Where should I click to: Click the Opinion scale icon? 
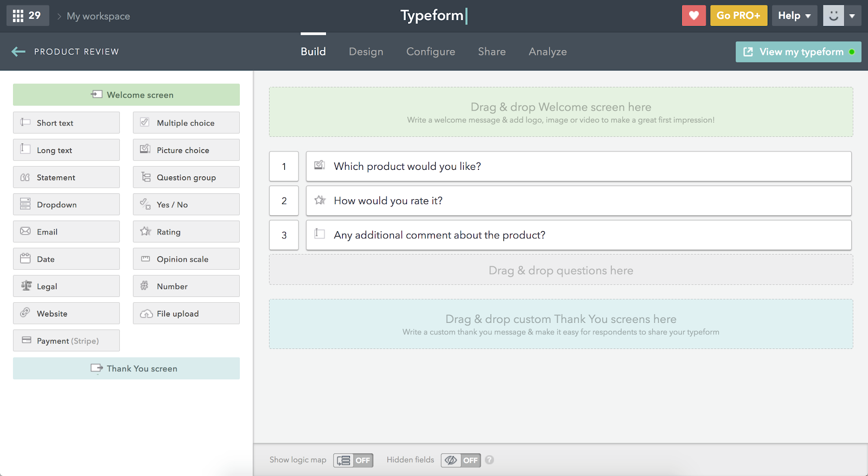coord(145,259)
